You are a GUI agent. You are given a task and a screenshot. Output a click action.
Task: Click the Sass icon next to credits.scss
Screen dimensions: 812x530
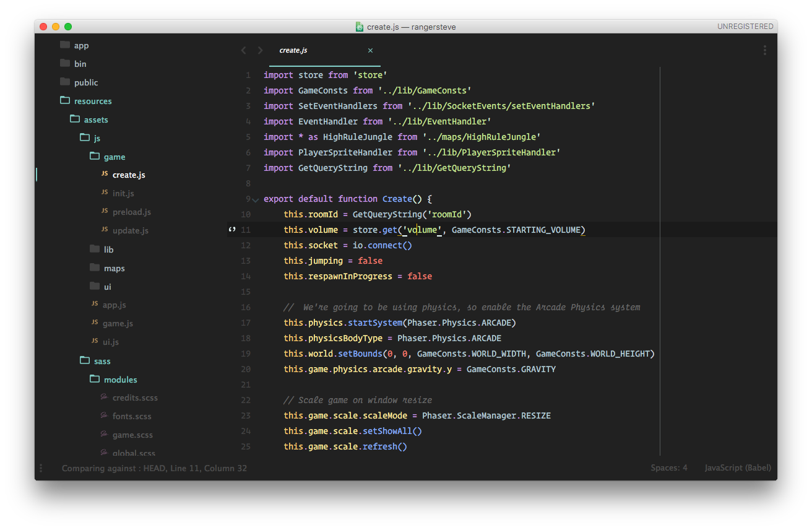click(105, 397)
